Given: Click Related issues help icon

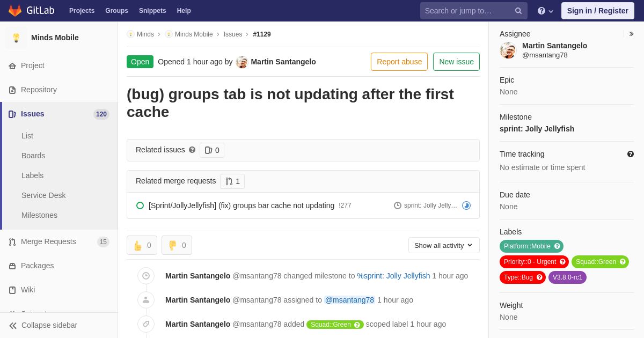Looking at the screenshot, I should 192,150.
